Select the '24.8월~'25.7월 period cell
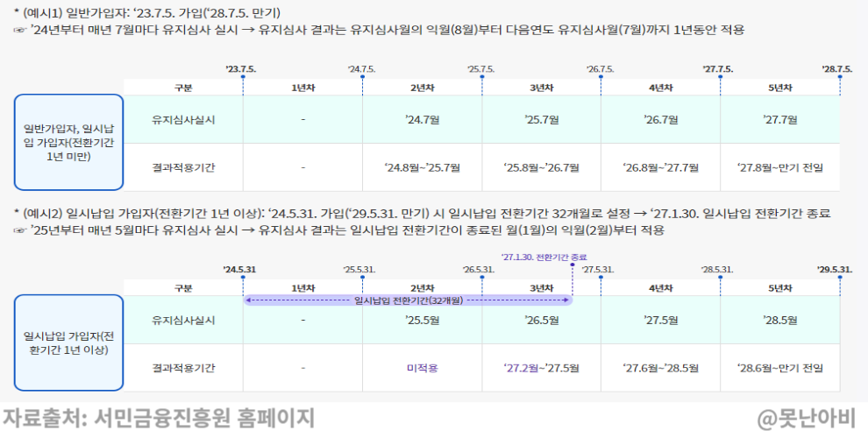This screenshot has width=868, height=438. click(x=422, y=167)
